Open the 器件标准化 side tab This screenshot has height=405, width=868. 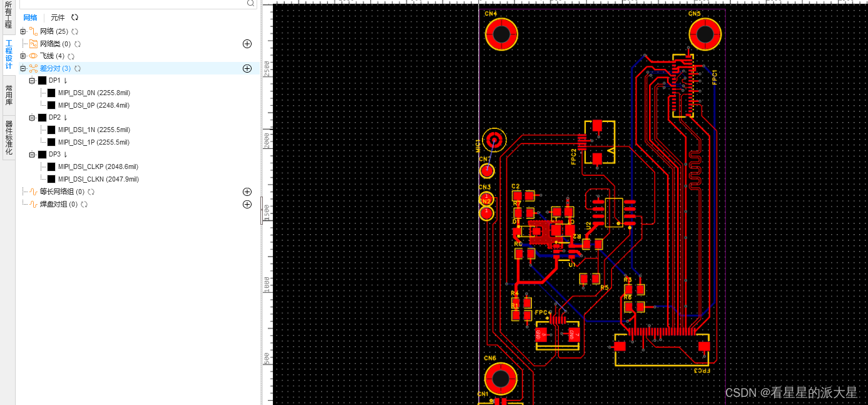coord(8,138)
